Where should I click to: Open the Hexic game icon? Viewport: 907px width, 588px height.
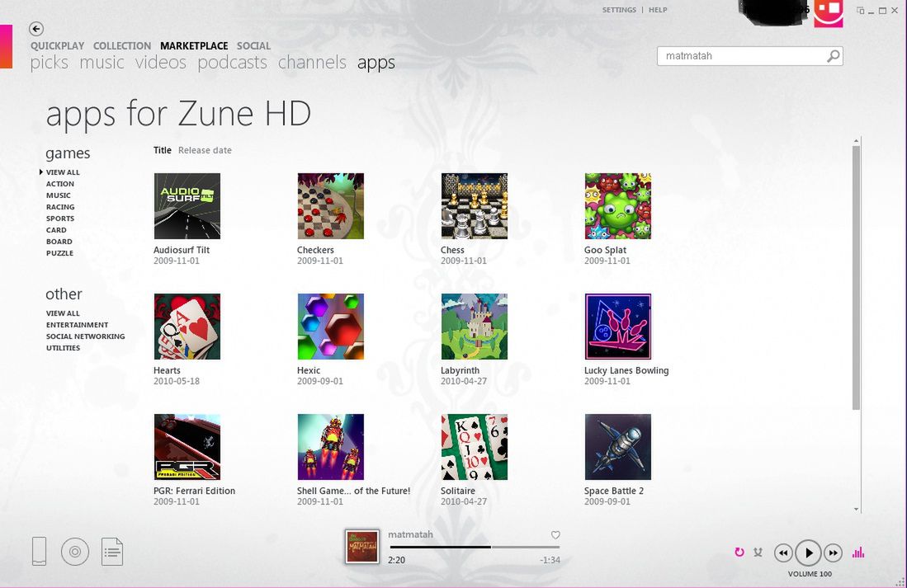pos(330,326)
